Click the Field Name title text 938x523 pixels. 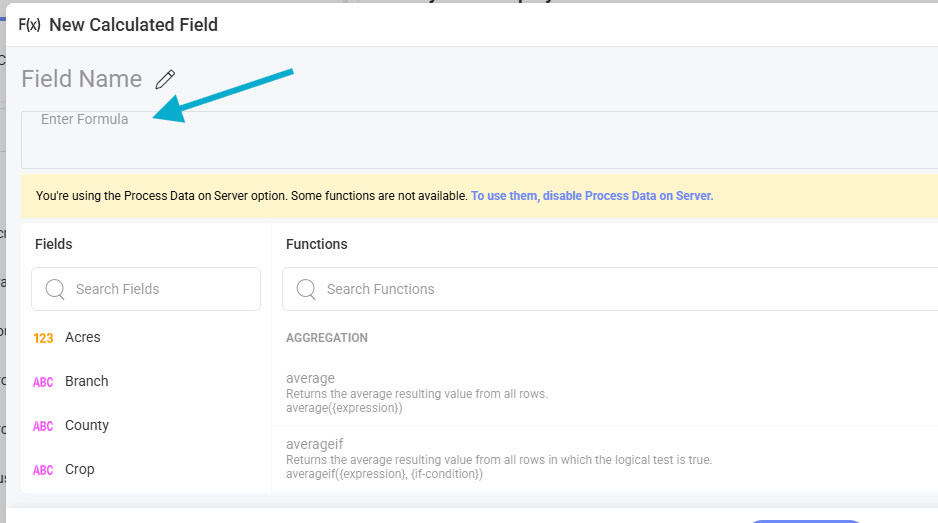82,79
